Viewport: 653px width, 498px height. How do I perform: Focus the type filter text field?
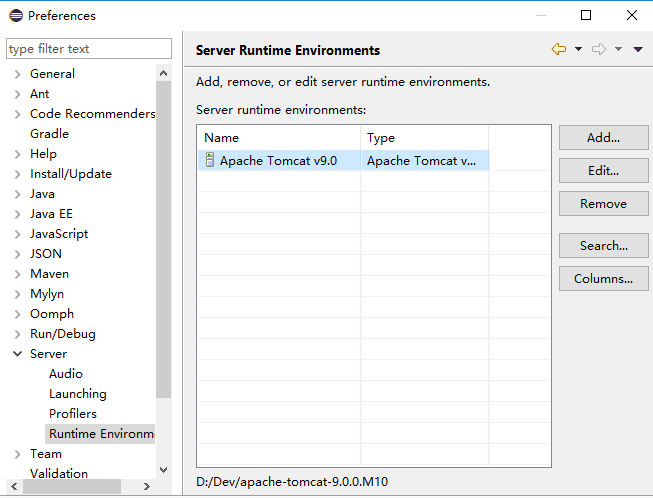pyautogui.click(x=89, y=49)
